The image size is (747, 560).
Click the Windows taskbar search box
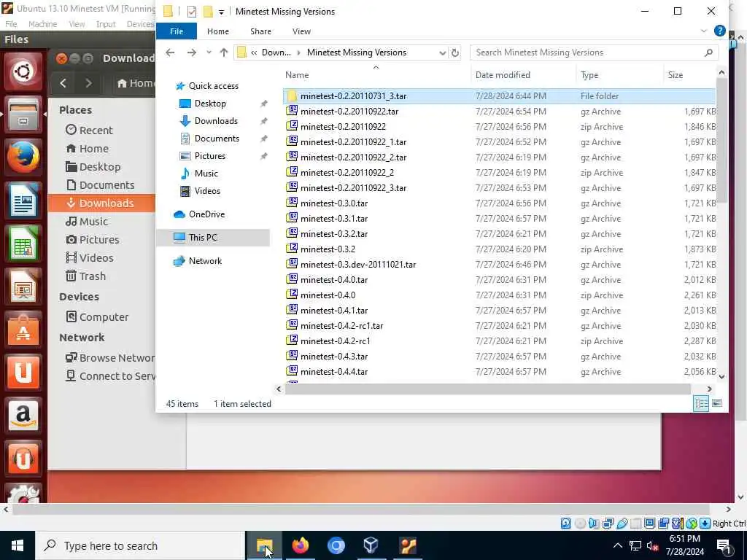[x=140, y=545]
